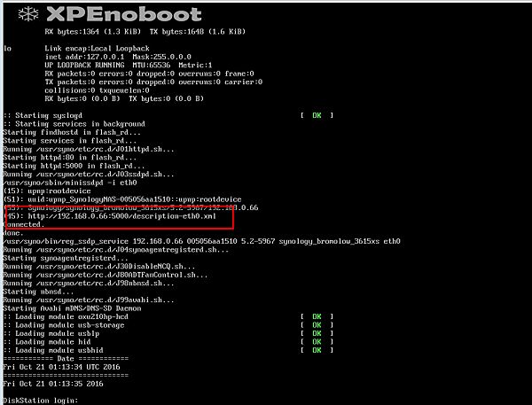532x405 pixels.
Task: Click 'Starting httpd:80 in flash_rd' line
Action: point(69,158)
